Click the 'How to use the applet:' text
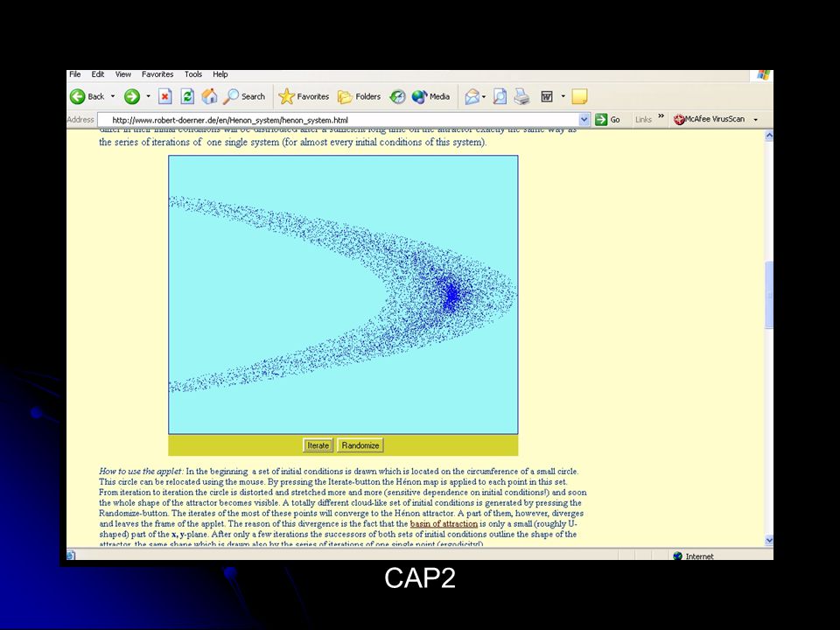Image resolution: width=840 pixels, height=630 pixels. coord(142,472)
